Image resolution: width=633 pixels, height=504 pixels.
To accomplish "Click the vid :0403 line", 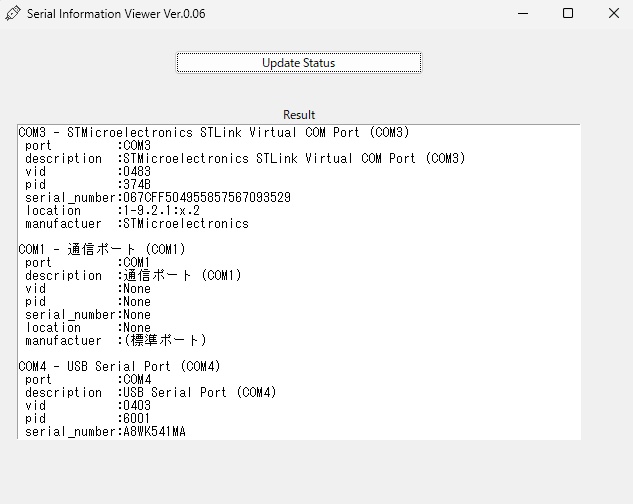I will 88,405.
